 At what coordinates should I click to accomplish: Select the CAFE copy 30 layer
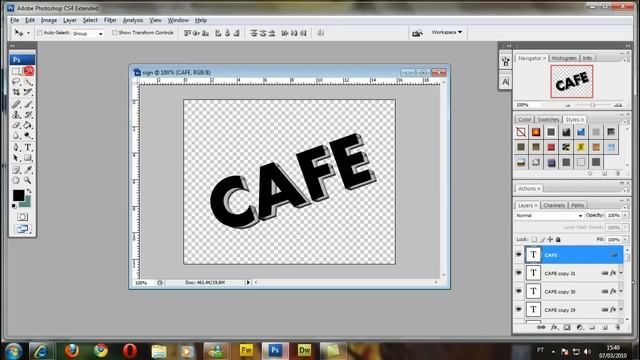click(573, 291)
